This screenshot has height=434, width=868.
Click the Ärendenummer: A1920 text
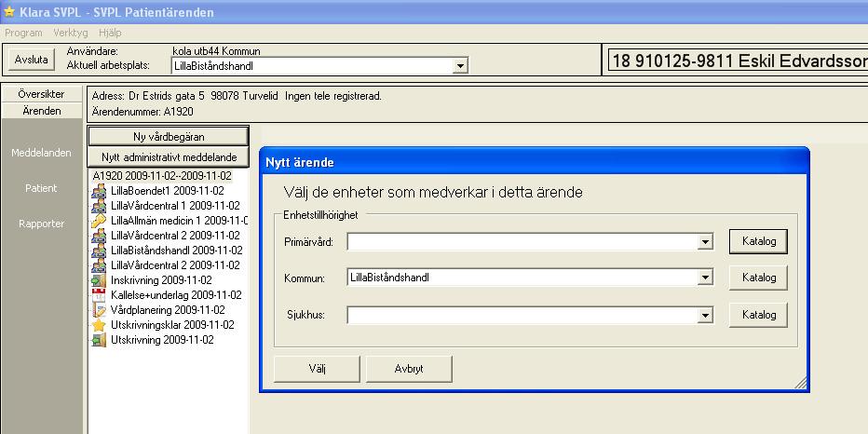tap(142, 112)
